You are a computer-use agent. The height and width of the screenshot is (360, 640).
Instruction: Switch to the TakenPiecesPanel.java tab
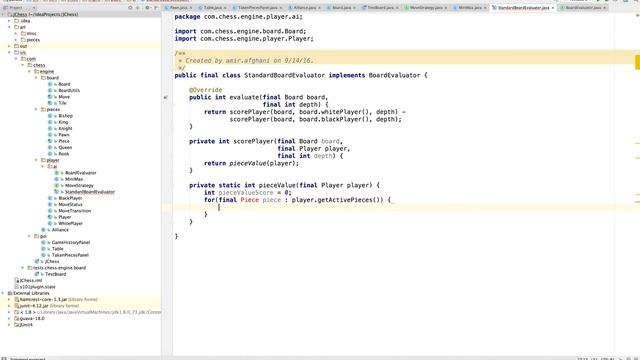tap(258, 8)
